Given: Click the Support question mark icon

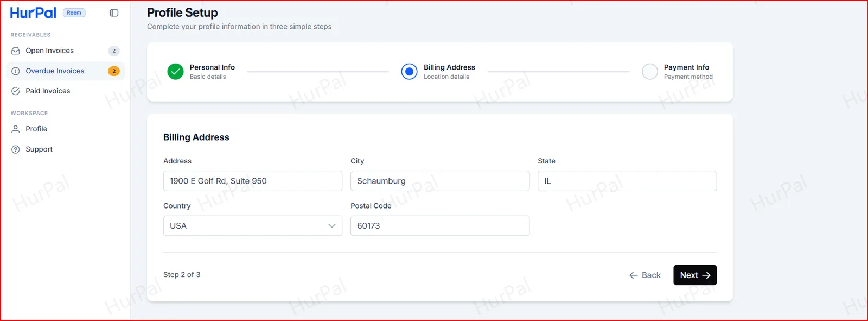Looking at the screenshot, I should [16, 149].
